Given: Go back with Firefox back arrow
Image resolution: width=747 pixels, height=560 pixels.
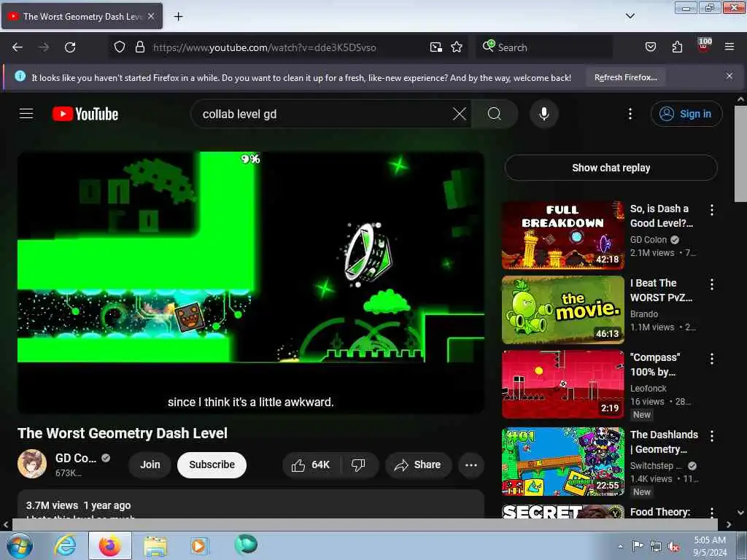Looking at the screenshot, I should 18,47.
